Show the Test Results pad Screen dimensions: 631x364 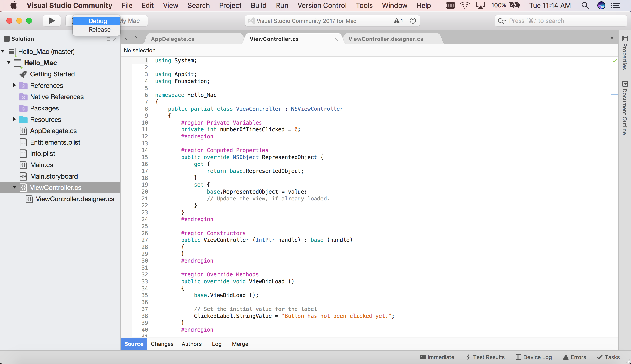coord(485,357)
